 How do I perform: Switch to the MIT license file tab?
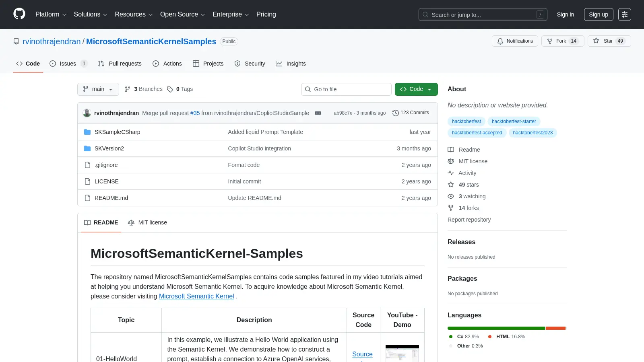click(147, 222)
